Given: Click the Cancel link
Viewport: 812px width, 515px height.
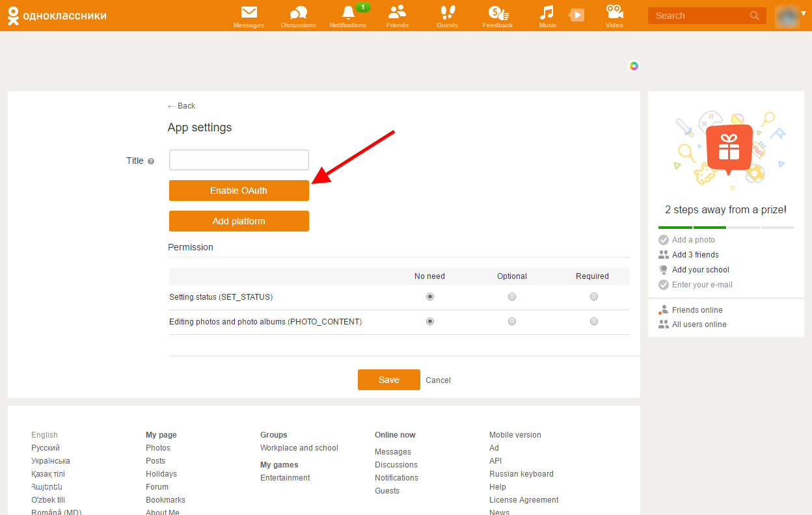Looking at the screenshot, I should [438, 380].
